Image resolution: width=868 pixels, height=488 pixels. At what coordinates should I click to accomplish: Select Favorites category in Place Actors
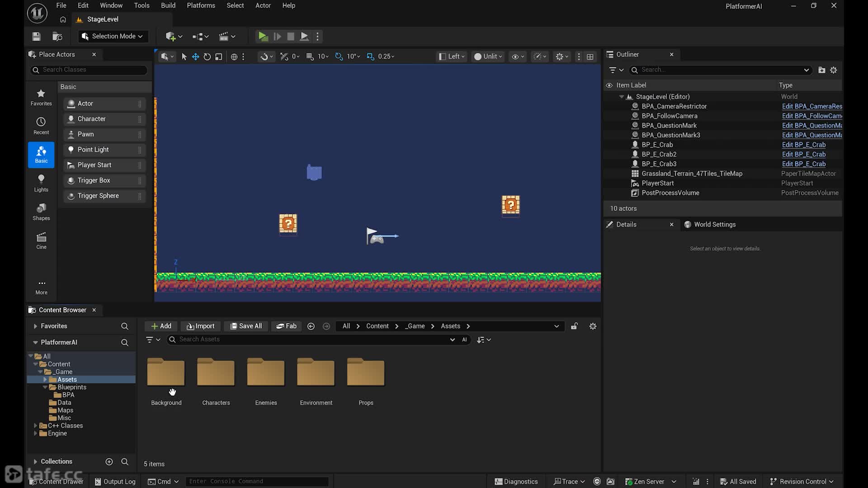coord(41,97)
